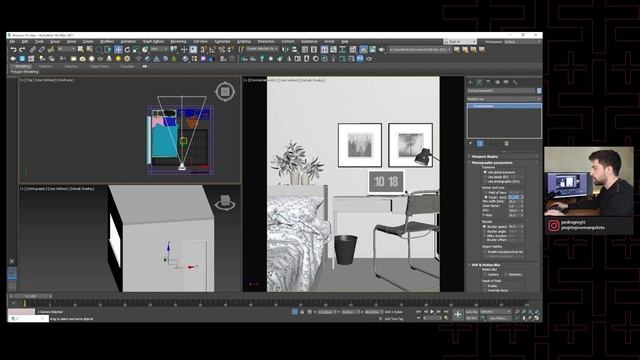Select the Shutter angle radio button

coord(485,231)
